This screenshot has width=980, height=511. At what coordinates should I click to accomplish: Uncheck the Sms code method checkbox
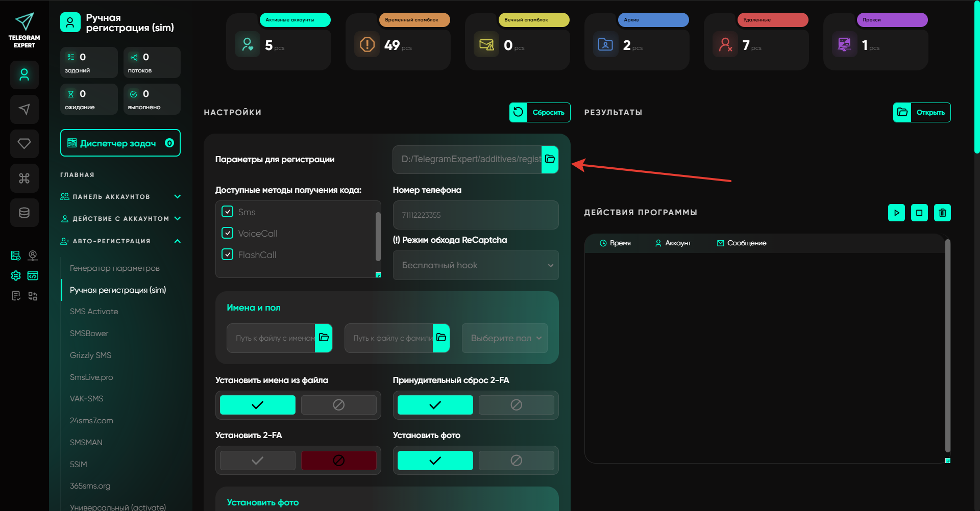[x=228, y=212]
